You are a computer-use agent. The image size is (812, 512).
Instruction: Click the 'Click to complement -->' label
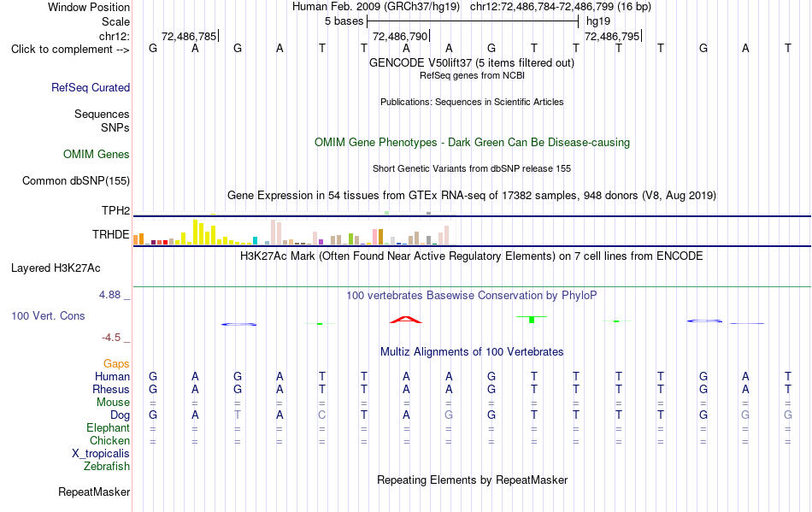pos(70,50)
